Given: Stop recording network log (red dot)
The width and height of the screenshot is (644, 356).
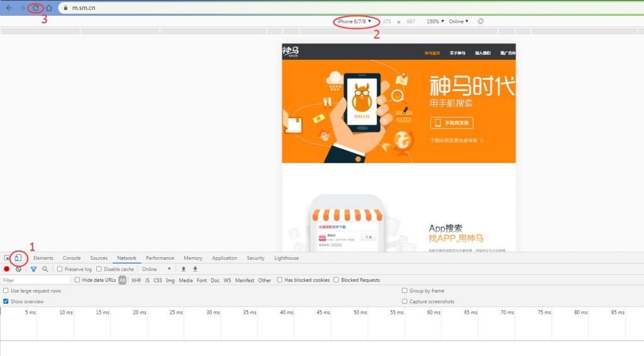Looking at the screenshot, I should [x=7, y=269].
